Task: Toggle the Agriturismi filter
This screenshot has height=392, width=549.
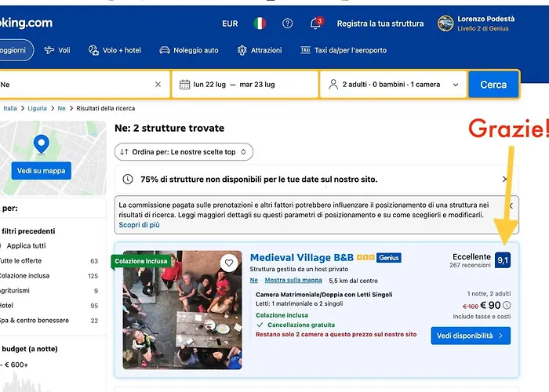Action: (x=14, y=291)
